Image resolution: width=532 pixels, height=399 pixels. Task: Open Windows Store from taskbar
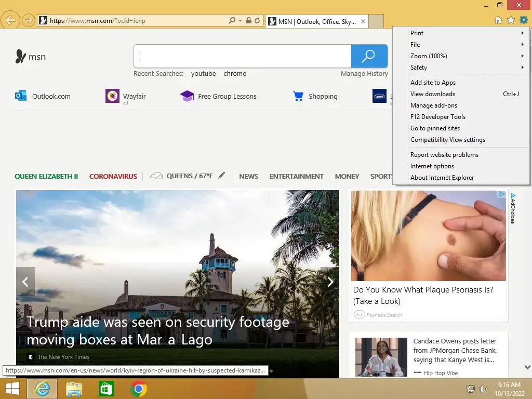[106, 389]
